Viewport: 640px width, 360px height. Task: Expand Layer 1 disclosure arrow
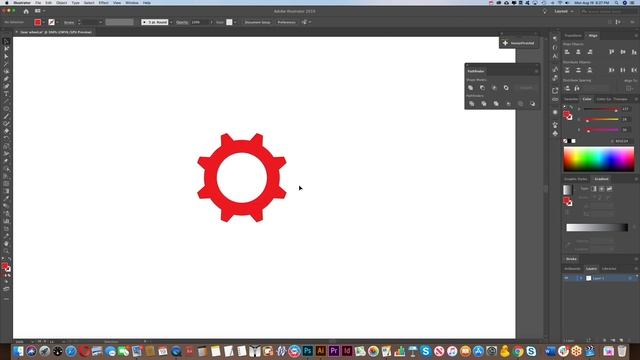click(x=581, y=278)
